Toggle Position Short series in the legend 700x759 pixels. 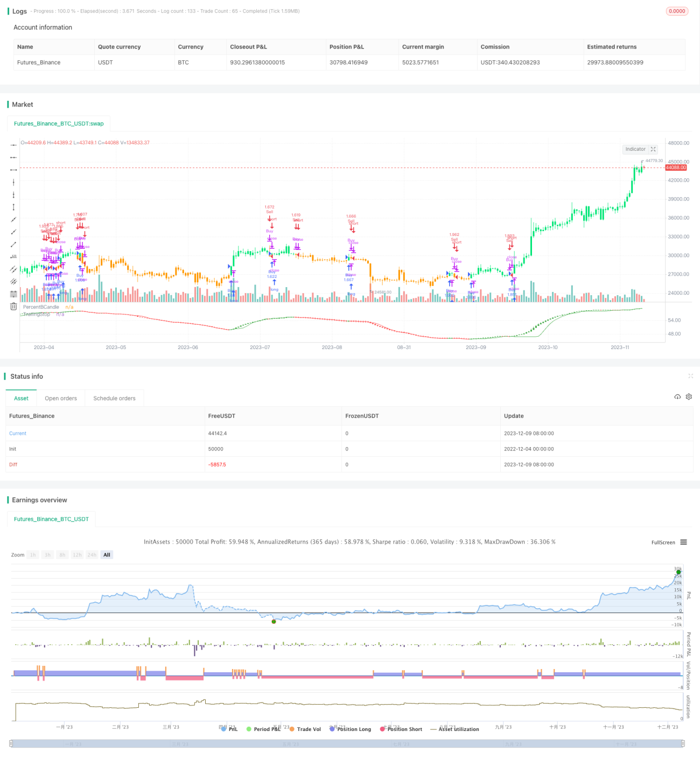[401, 729]
